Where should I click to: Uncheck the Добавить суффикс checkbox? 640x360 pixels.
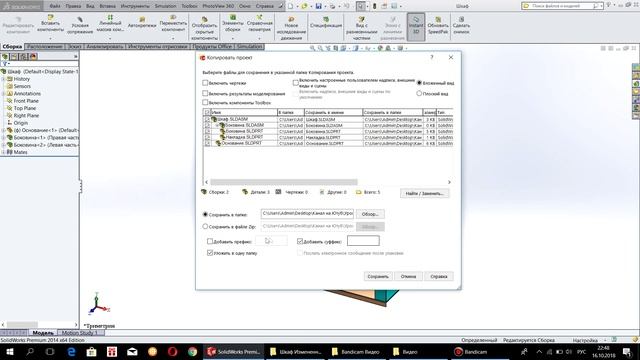[x=300, y=242]
